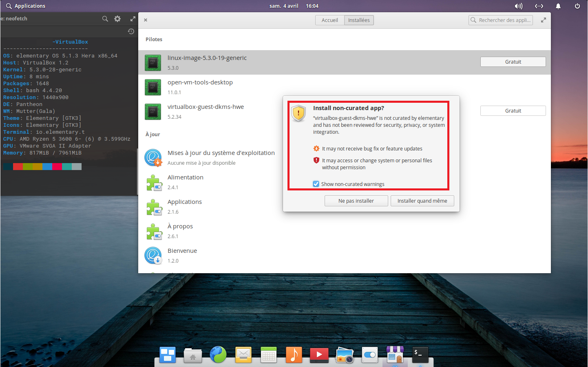Image resolution: width=588 pixels, height=367 pixels.
Task: Click the Installer quand même button
Action: coord(422,201)
